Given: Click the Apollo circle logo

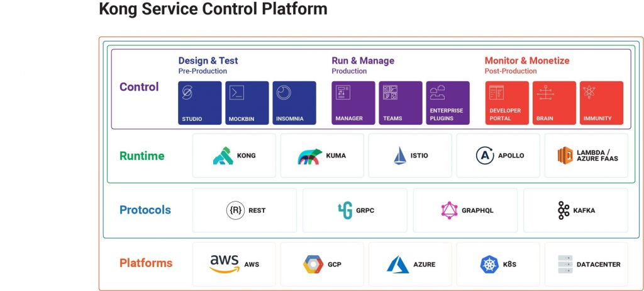Looking at the screenshot, I should 485,156.
